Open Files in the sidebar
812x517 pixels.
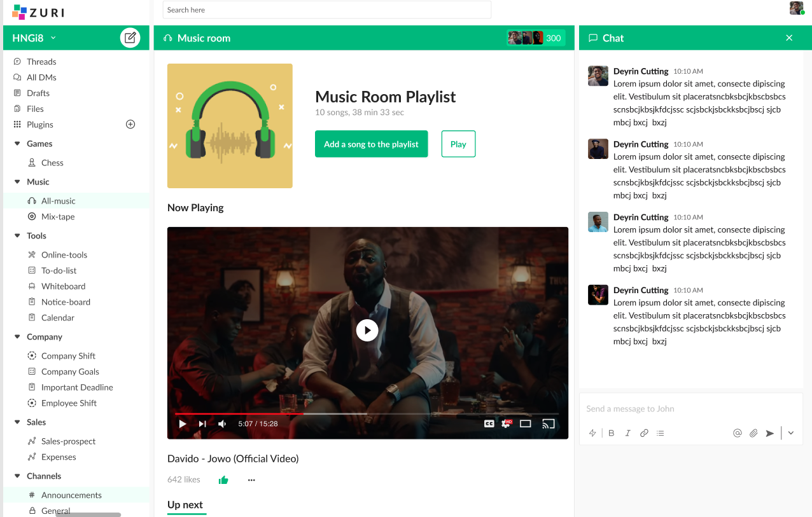[x=35, y=109]
